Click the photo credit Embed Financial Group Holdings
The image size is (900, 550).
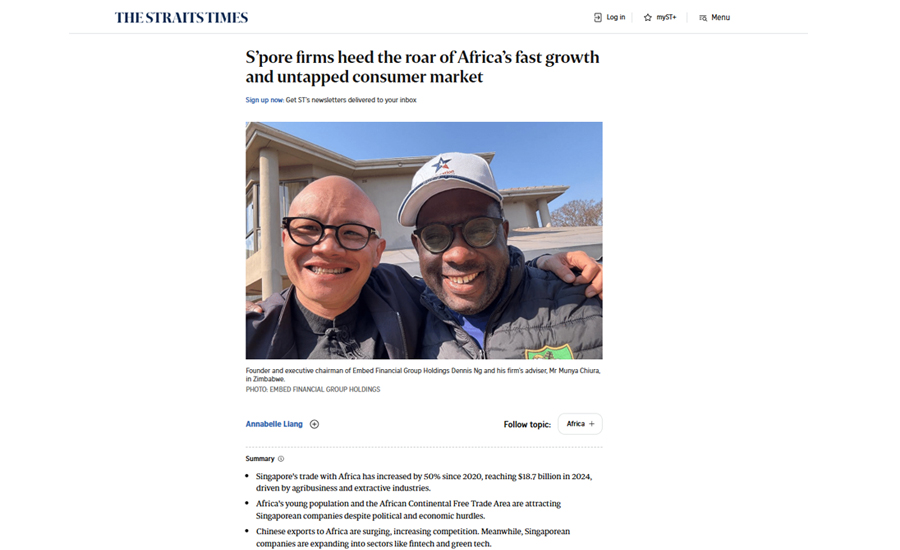[x=313, y=389]
